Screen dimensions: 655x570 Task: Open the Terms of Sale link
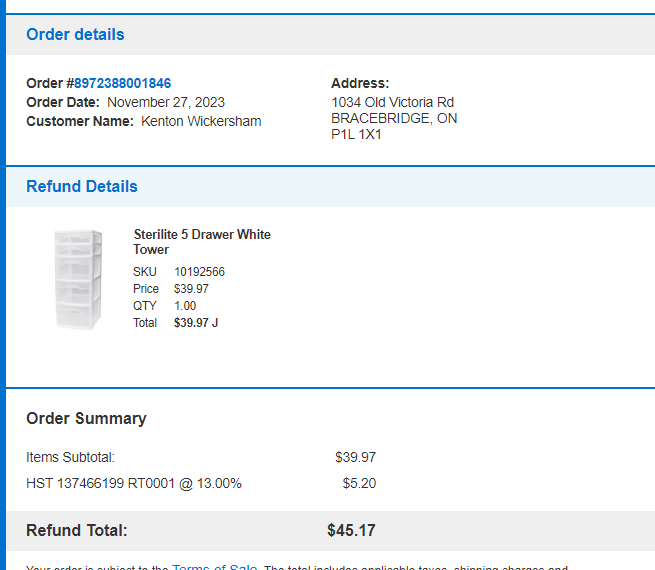coord(215,567)
